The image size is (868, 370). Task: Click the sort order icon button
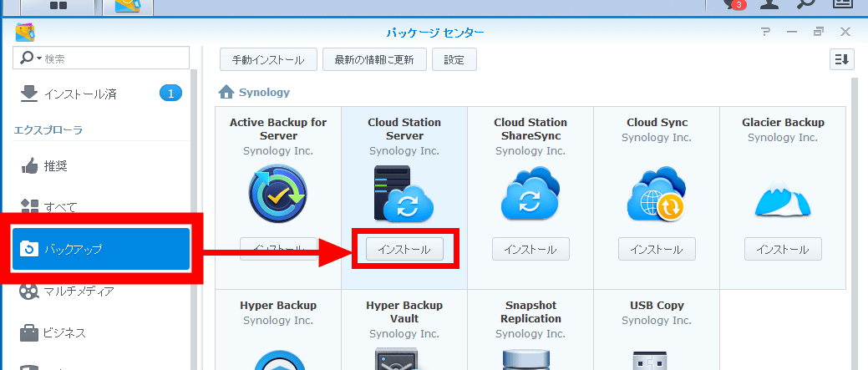click(841, 60)
